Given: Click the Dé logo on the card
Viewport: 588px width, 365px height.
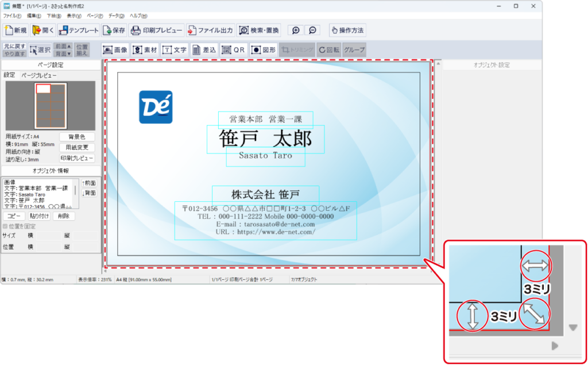Looking at the screenshot, I should 156,107.
